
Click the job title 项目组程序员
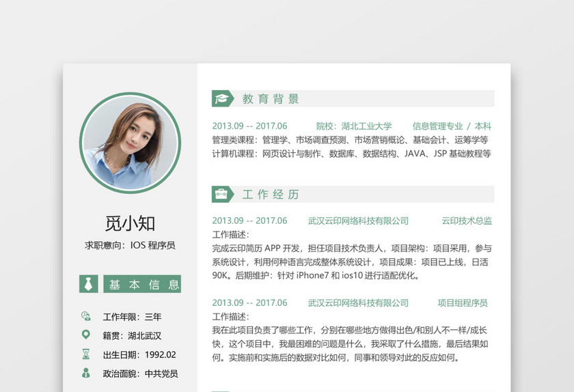[463, 303]
